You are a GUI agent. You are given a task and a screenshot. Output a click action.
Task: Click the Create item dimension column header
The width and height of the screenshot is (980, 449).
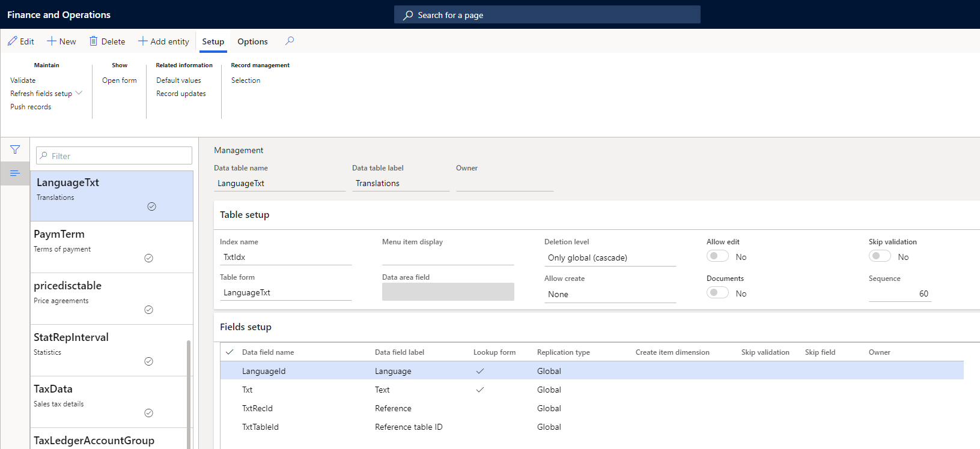coord(672,352)
